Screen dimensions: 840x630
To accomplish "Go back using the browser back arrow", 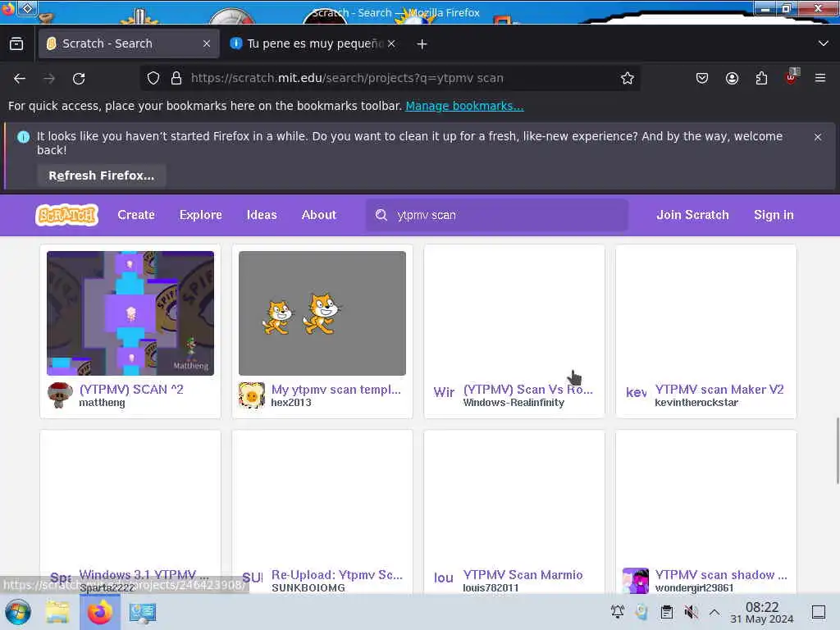I will [x=20, y=78].
